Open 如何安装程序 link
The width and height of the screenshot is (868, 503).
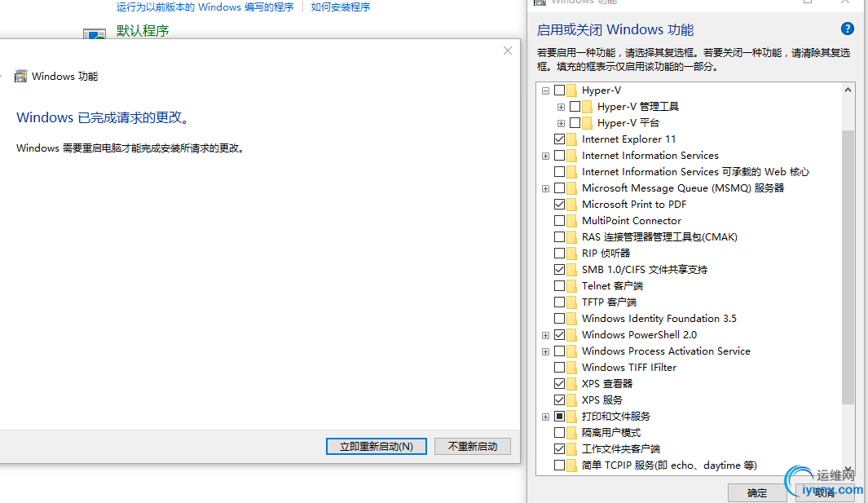pyautogui.click(x=341, y=7)
